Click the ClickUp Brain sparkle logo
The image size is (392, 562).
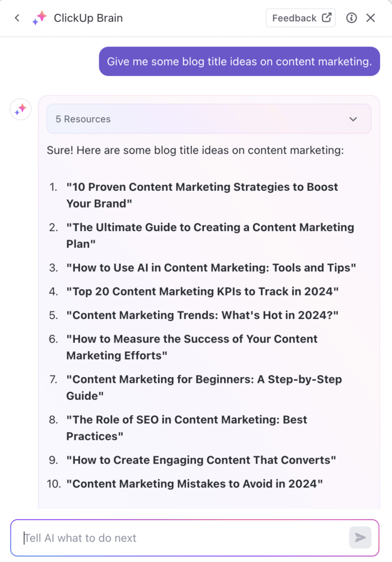pyautogui.click(x=39, y=18)
